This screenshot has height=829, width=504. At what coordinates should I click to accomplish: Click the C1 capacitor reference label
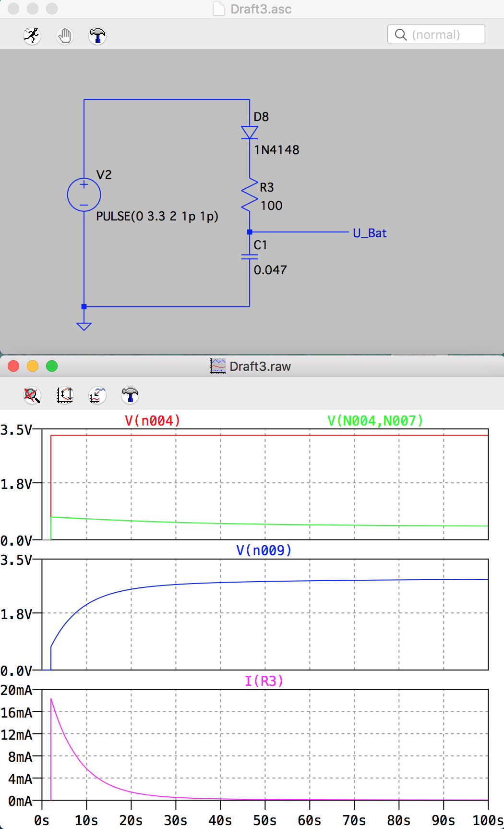260,245
